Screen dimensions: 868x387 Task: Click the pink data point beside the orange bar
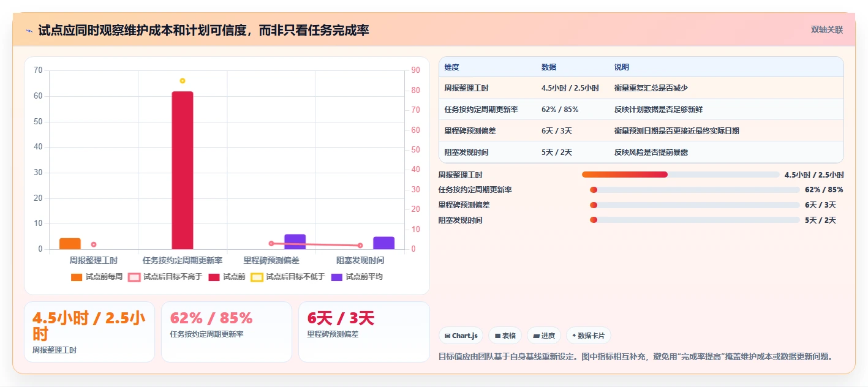(94, 244)
